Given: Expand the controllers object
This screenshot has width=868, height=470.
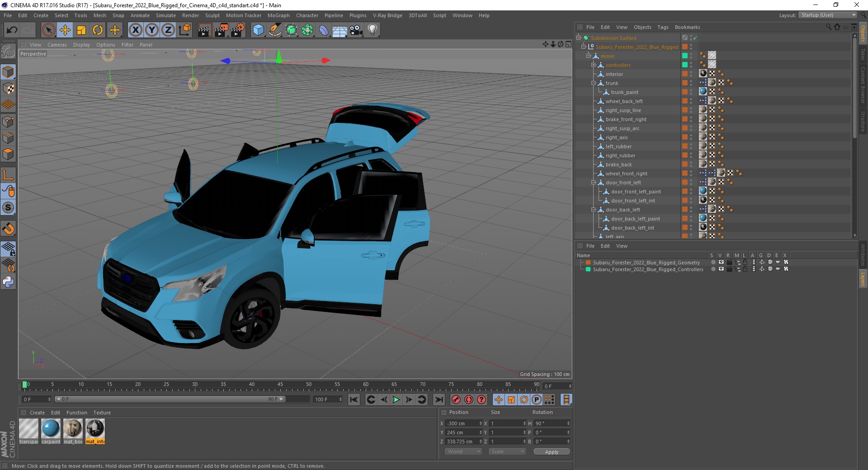Looking at the screenshot, I should (594, 65).
